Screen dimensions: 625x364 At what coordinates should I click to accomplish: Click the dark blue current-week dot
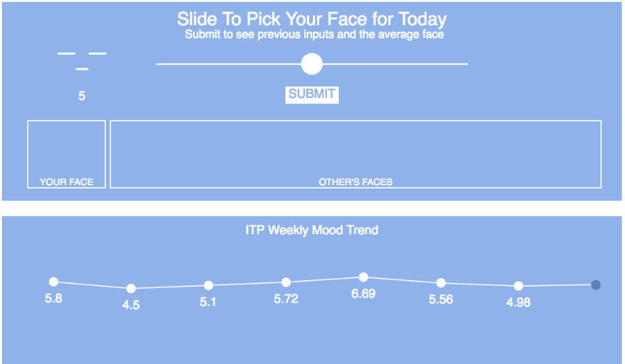click(x=596, y=285)
